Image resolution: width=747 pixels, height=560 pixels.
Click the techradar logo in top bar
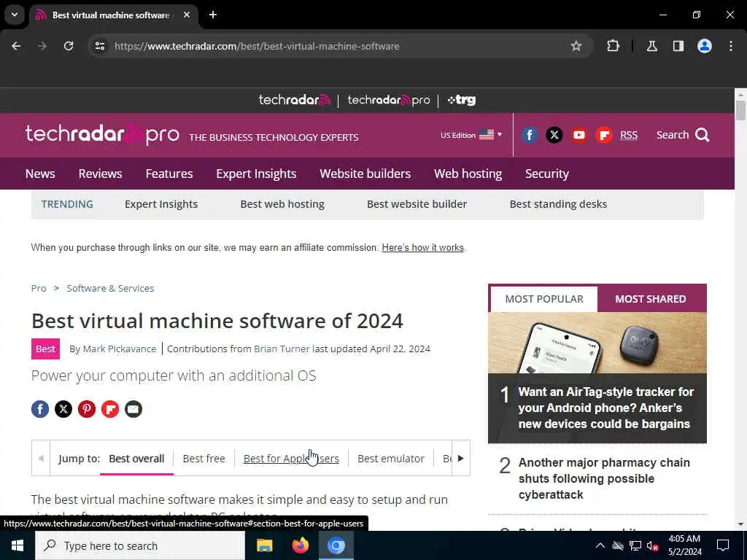[294, 100]
